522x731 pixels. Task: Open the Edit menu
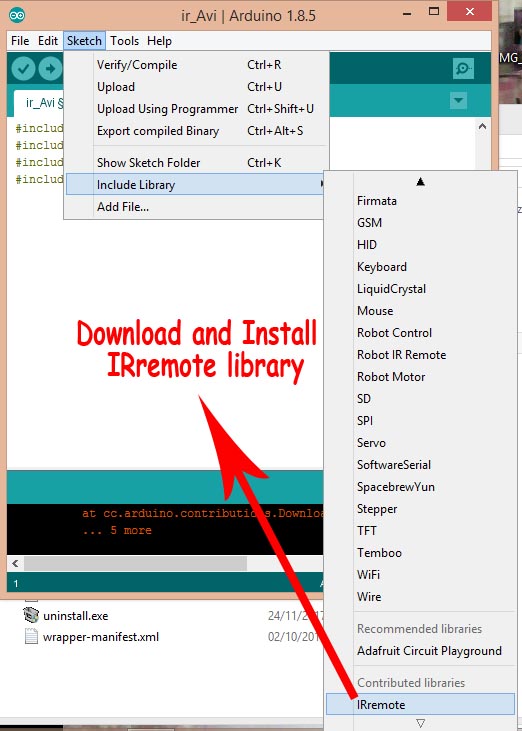(48, 41)
